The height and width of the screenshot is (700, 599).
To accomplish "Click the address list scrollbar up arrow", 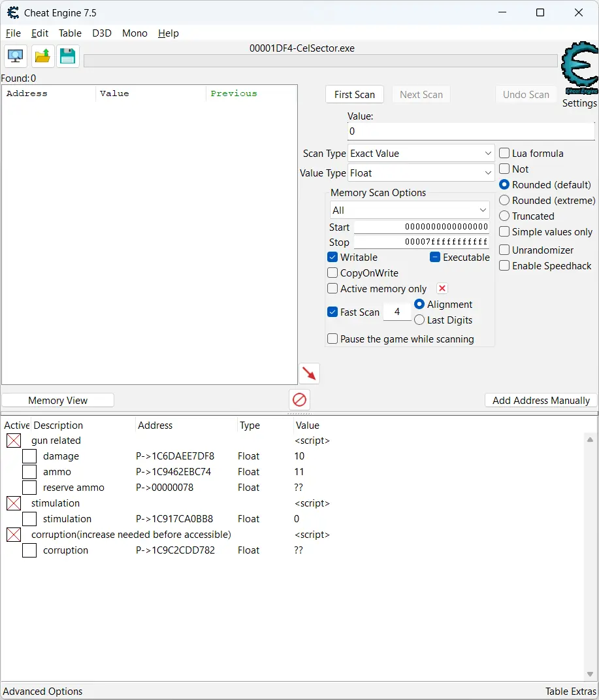I will [x=590, y=439].
